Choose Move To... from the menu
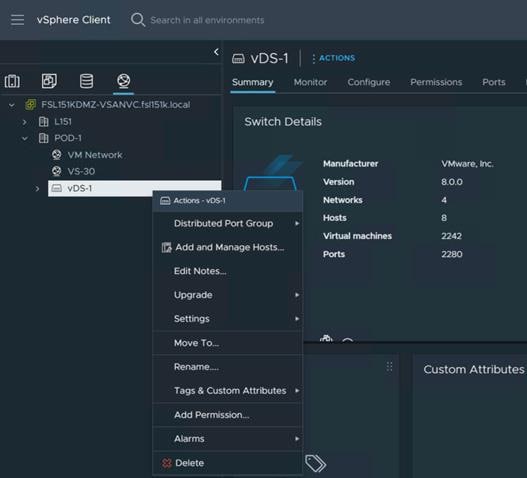This screenshot has width=527, height=478. (228, 343)
